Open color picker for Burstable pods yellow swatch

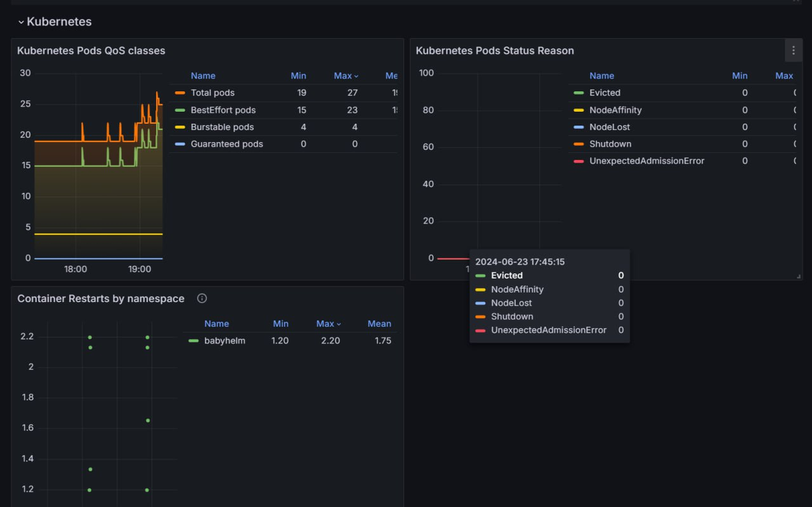coord(180,127)
